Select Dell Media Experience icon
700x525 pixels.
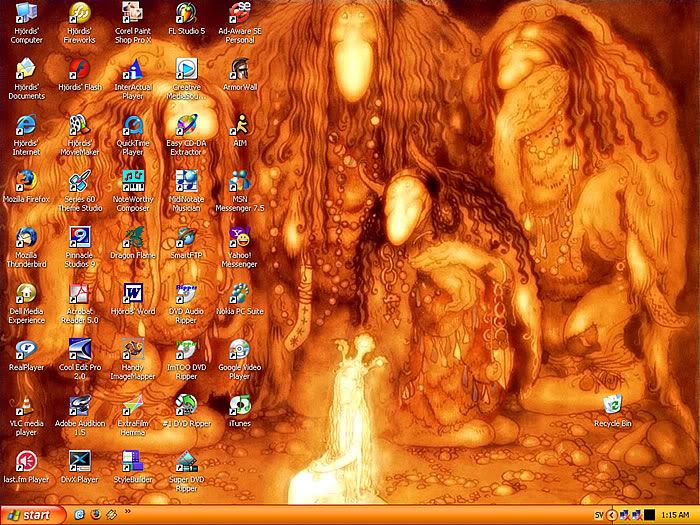point(26,293)
